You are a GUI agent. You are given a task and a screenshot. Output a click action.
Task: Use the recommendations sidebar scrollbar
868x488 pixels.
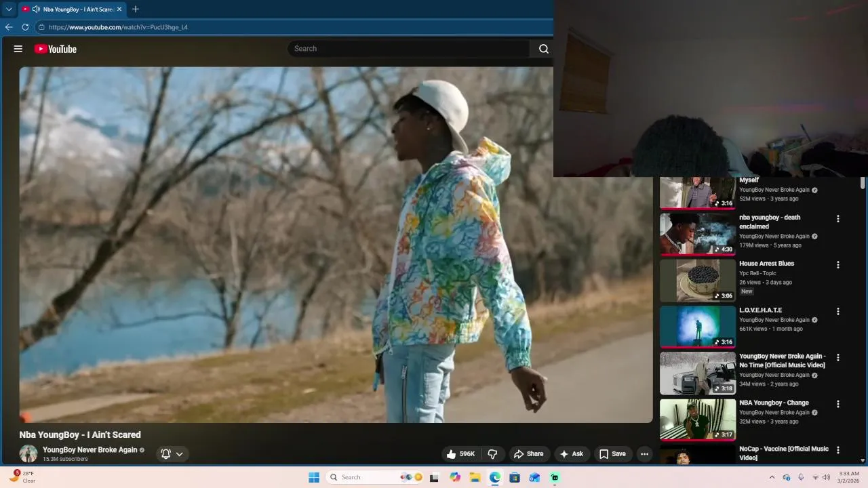pyautogui.click(x=863, y=183)
